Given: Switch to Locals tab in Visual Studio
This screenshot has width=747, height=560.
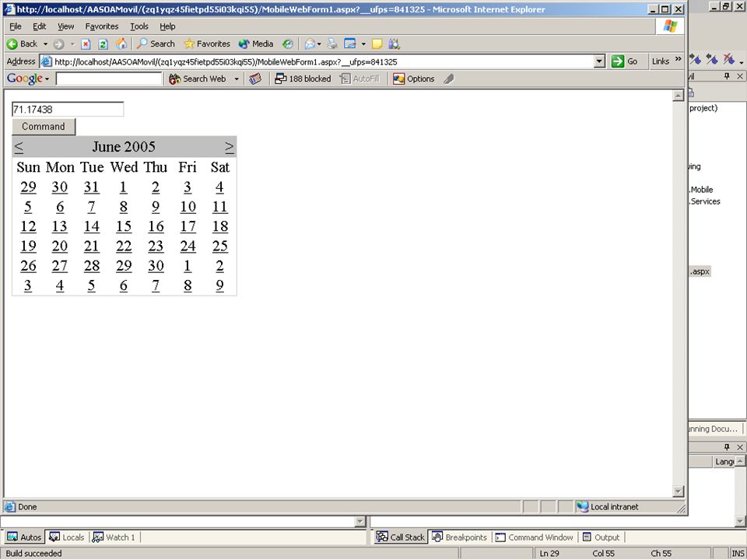Looking at the screenshot, I should (67, 537).
